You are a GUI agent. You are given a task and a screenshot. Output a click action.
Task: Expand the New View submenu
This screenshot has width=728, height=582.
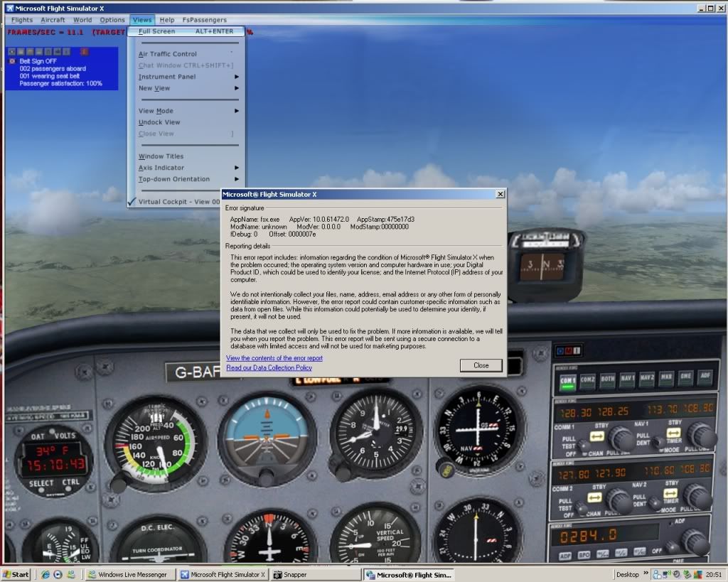click(188, 88)
